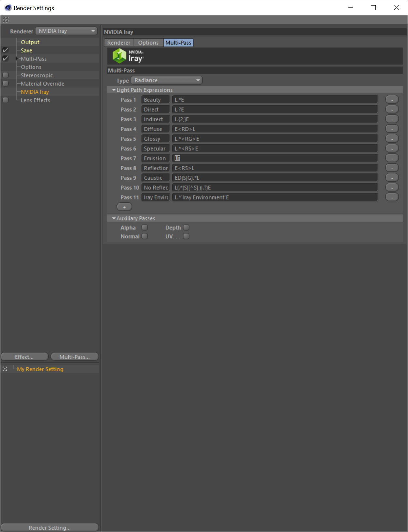Remove Pass 10 with minus button
Screen dimensions: 408x532
pyautogui.click(x=392, y=187)
